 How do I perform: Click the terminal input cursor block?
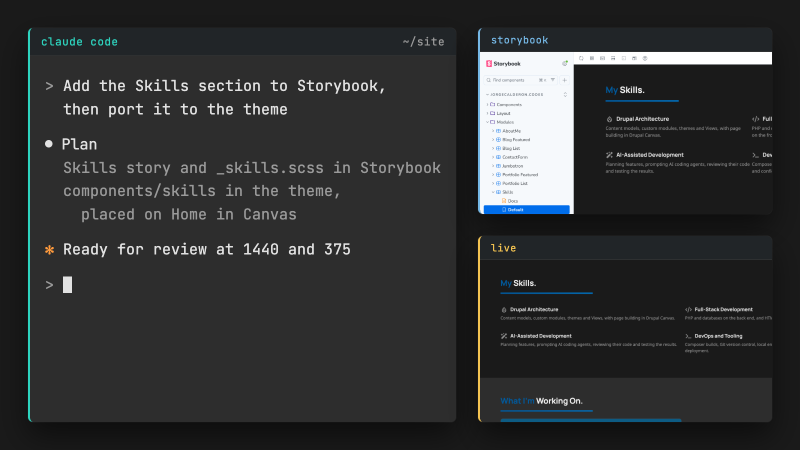tap(67, 285)
